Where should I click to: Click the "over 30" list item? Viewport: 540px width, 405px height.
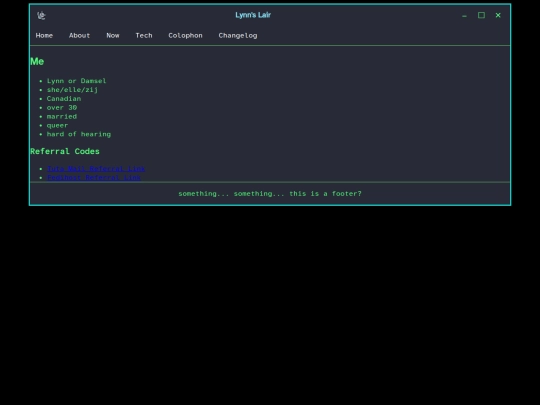point(62,108)
